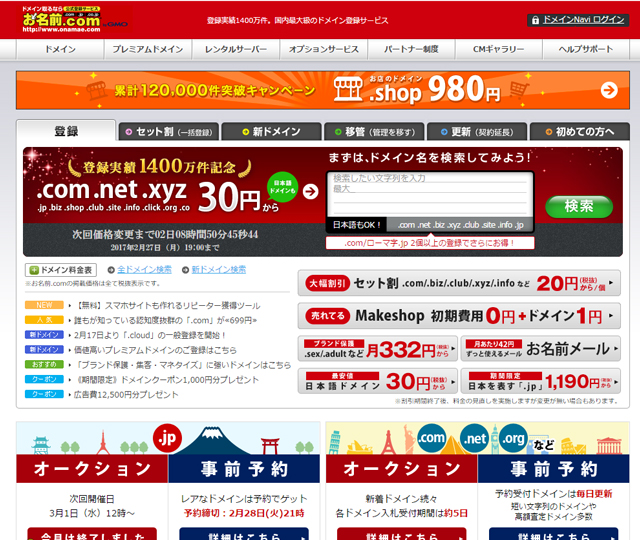Click the .net circle badge
Image resolution: width=640 pixels, height=540 pixels.
[x=475, y=438]
